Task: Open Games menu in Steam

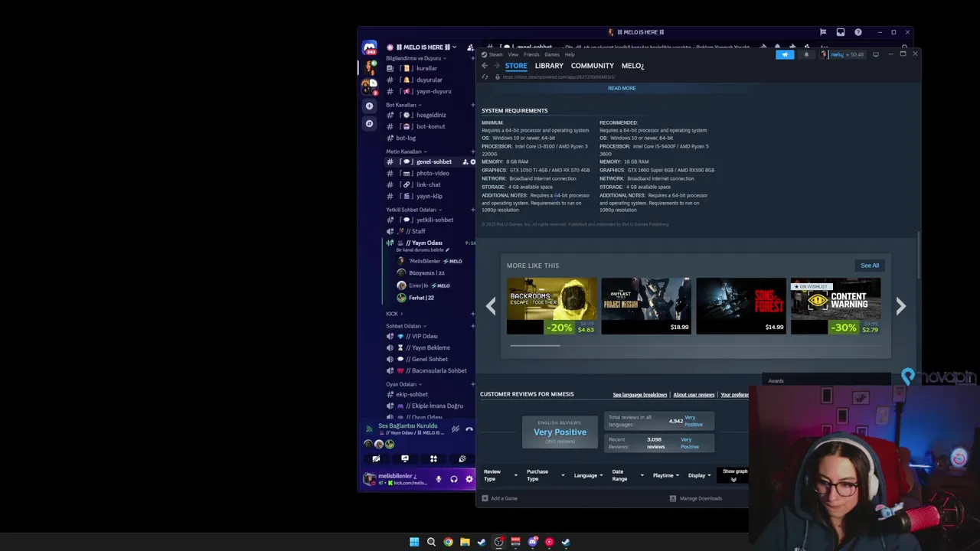Action: [552, 54]
